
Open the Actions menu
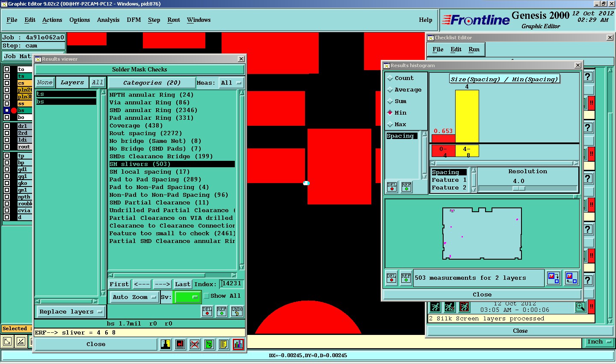[52, 20]
